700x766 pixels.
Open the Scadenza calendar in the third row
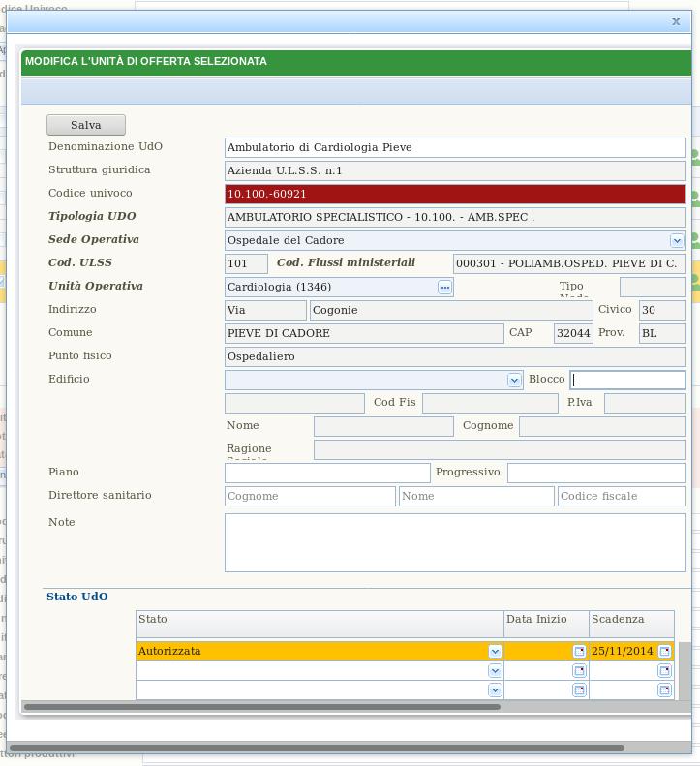click(x=664, y=690)
